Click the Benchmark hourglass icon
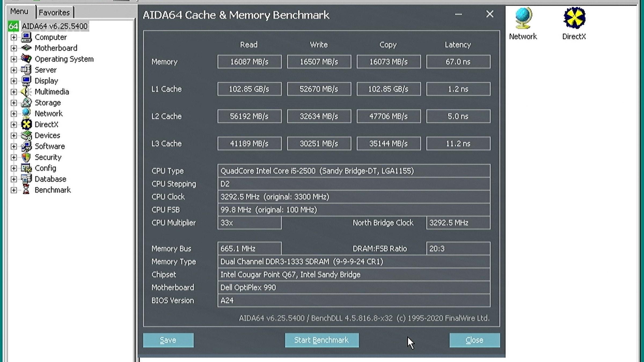This screenshot has width=644, height=362. (26, 190)
